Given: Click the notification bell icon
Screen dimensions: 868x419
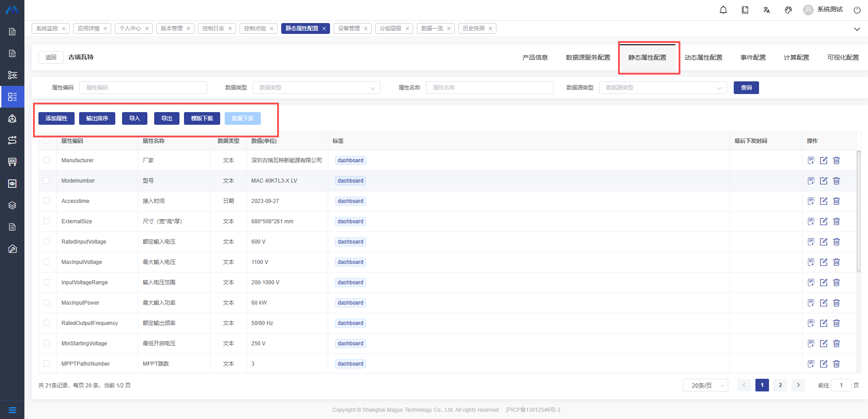Looking at the screenshot, I should coord(723,10).
